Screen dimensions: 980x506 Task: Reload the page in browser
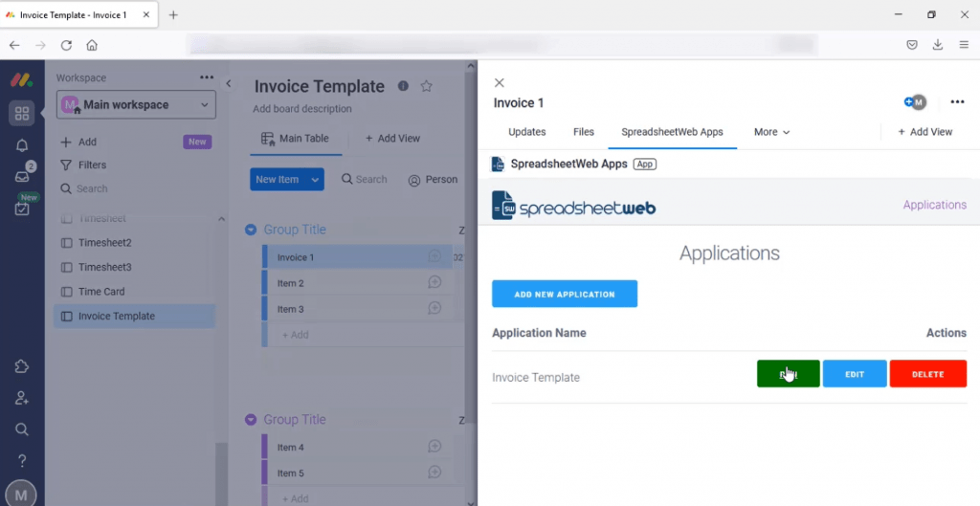point(66,45)
